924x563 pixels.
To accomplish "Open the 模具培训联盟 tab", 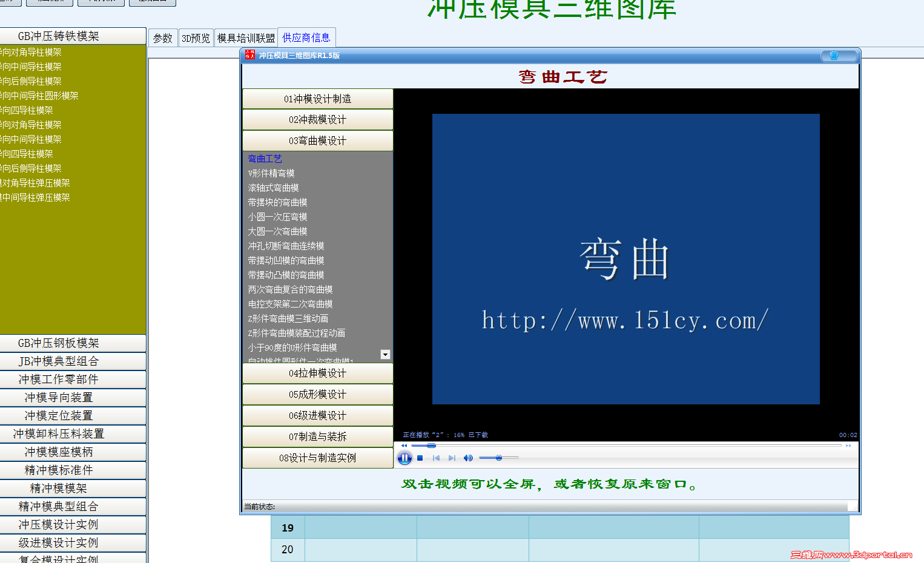I will point(246,38).
